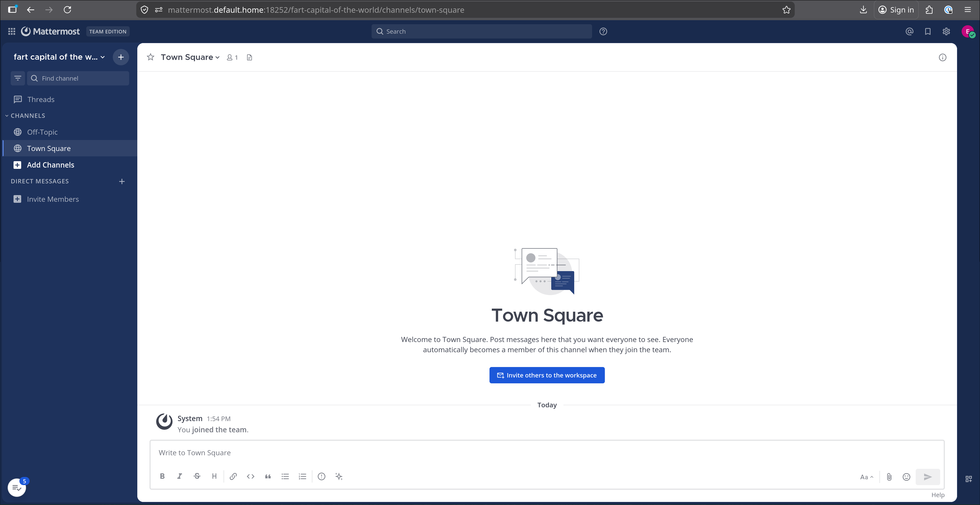Click the Strikethrough formatting icon
This screenshot has height=505, width=980.
197,476
